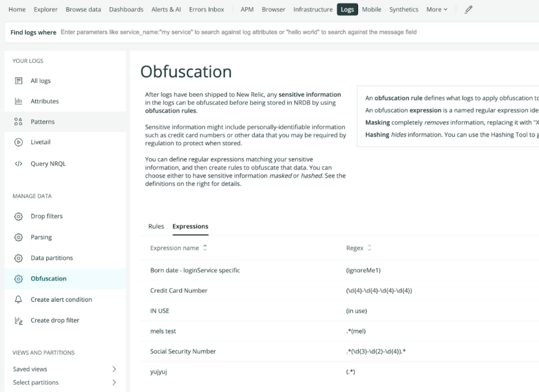Click Create drop filter link
Image resolution: width=539 pixels, height=392 pixels.
click(x=55, y=320)
